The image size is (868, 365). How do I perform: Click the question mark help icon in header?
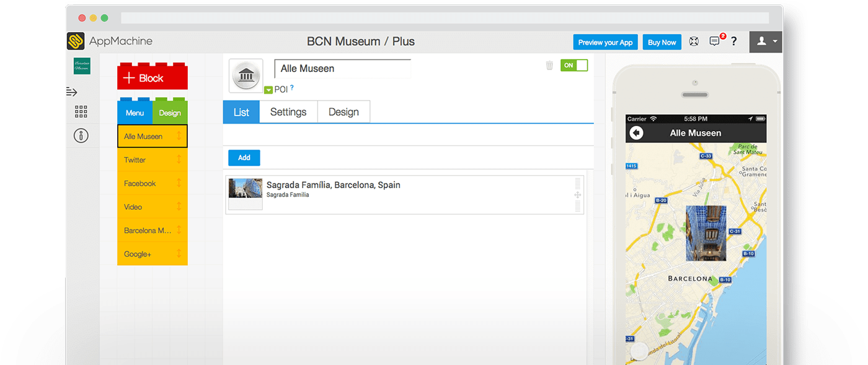(x=734, y=42)
